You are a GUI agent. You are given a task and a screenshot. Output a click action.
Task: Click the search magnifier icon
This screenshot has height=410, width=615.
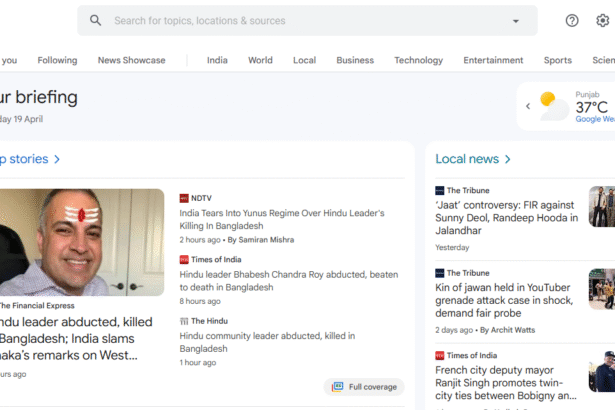(x=96, y=20)
